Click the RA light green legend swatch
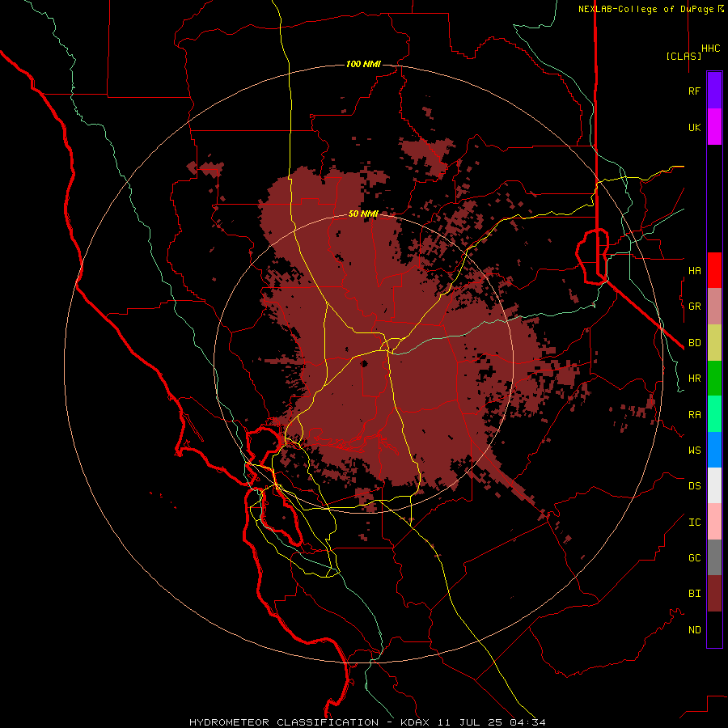This screenshot has height=728, width=728. (x=714, y=414)
